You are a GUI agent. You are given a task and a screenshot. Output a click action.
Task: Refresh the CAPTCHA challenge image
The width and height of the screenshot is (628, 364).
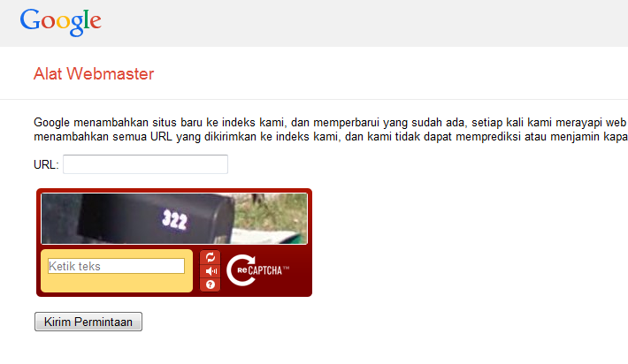pos(211,257)
